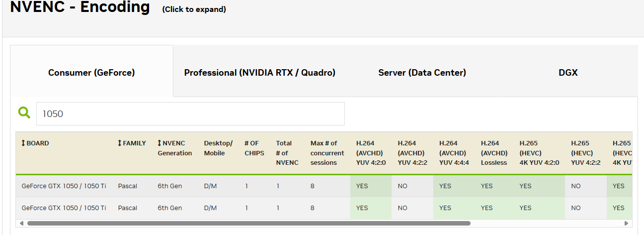Click the Desktop/Mobile column header
Screen dimensions: 644x235
(x=218, y=148)
